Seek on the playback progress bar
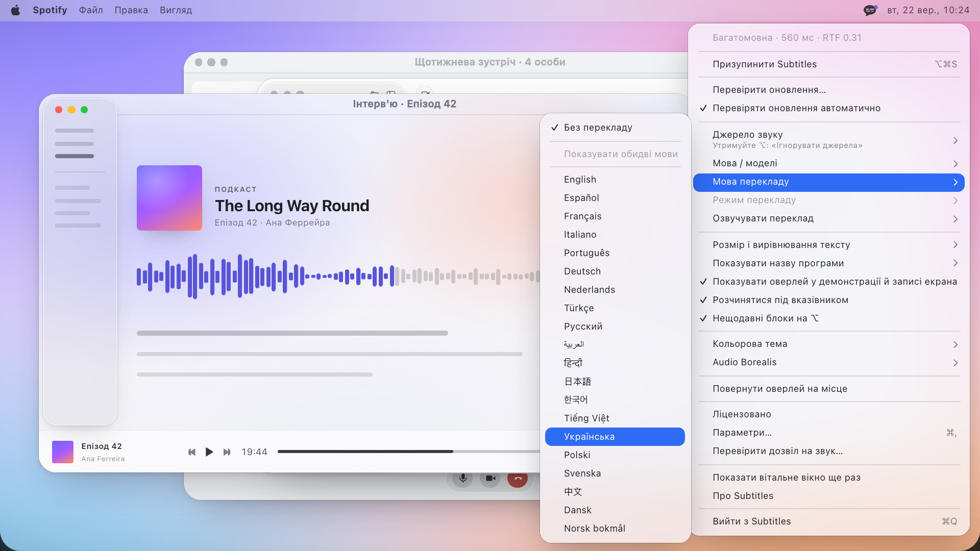 click(408, 452)
